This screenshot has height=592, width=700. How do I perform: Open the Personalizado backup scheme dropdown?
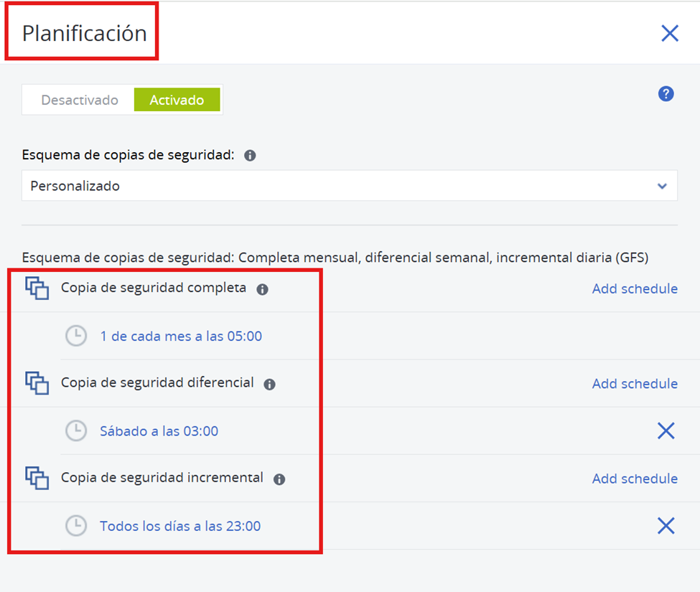pyautogui.click(x=349, y=186)
